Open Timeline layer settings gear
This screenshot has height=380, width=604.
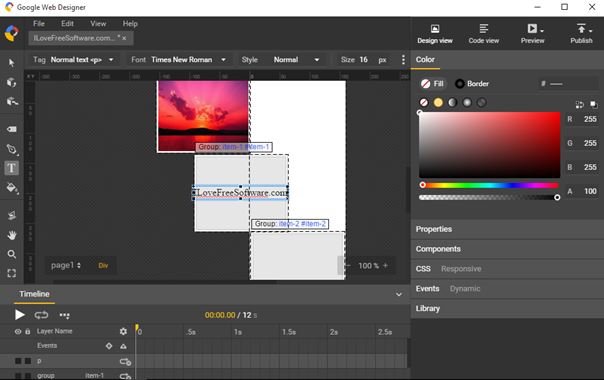click(123, 331)
